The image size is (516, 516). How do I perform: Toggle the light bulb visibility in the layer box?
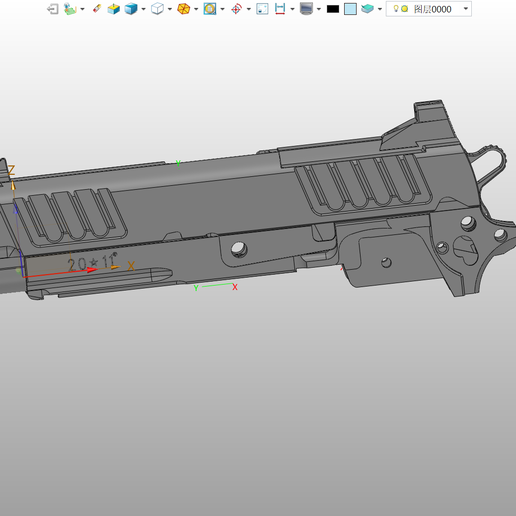point(396,9)
